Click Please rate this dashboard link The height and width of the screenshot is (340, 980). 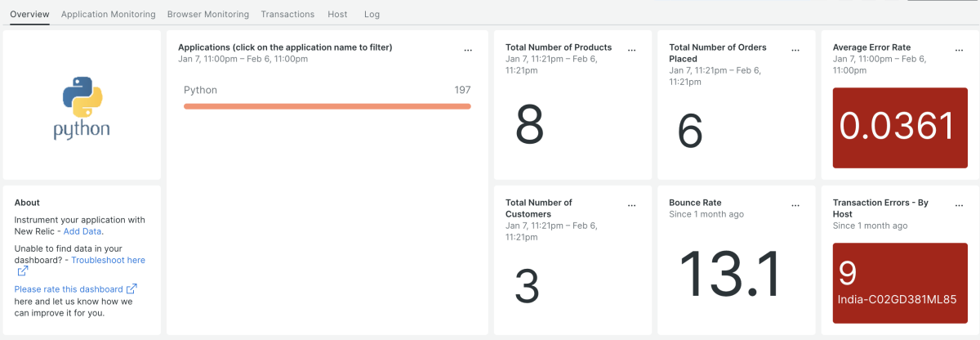tap(69, 289)
